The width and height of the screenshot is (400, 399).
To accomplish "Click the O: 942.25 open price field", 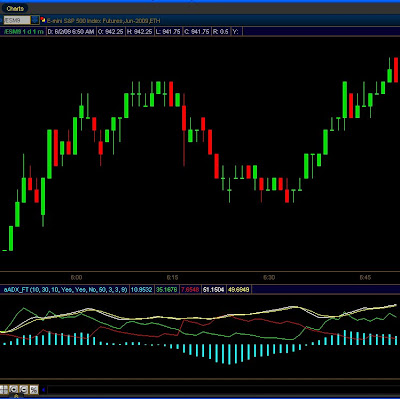I will tap(111, 32).
